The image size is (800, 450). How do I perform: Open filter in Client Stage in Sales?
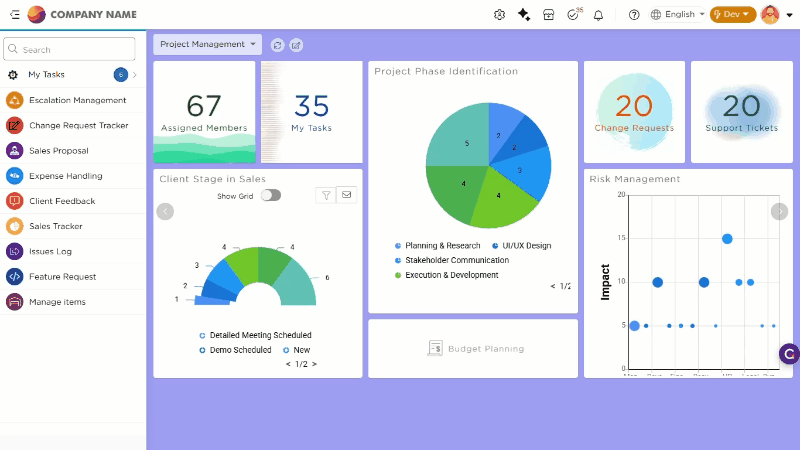click(x=326, y=195)
